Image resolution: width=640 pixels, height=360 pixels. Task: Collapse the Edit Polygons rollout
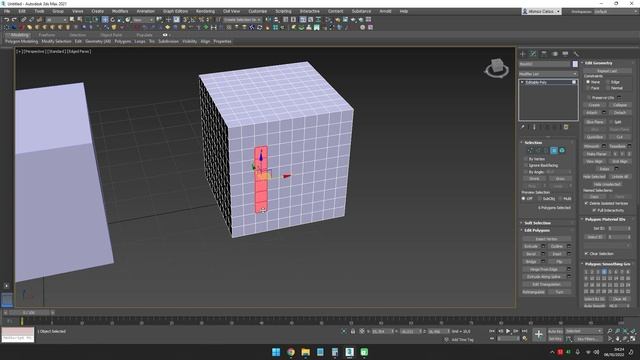pos(537,230)
